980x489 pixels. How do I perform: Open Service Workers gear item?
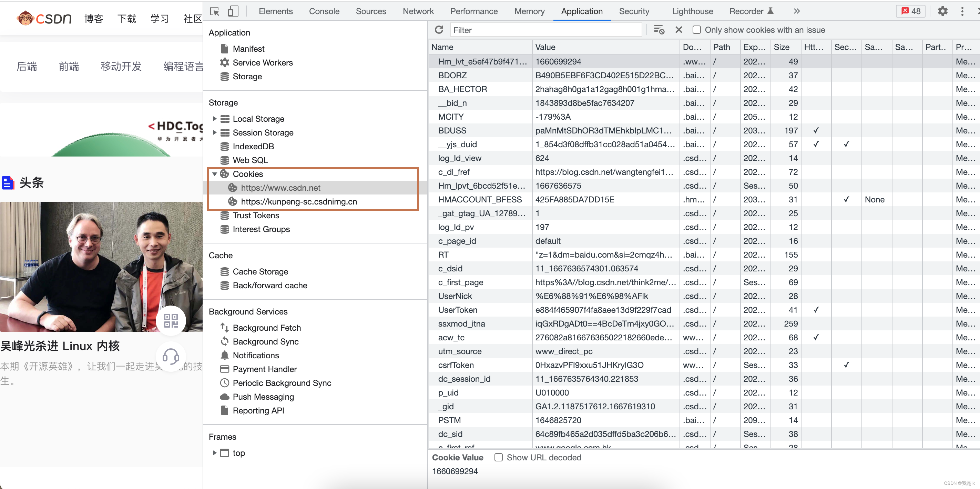pyautogui.click(x=263, y=62)
